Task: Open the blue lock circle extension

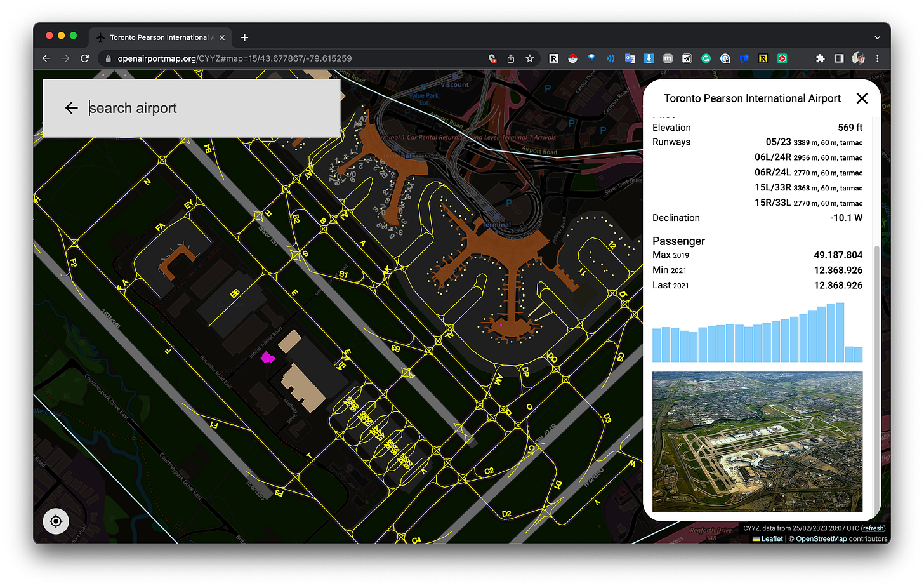Action: pos(725,58)
